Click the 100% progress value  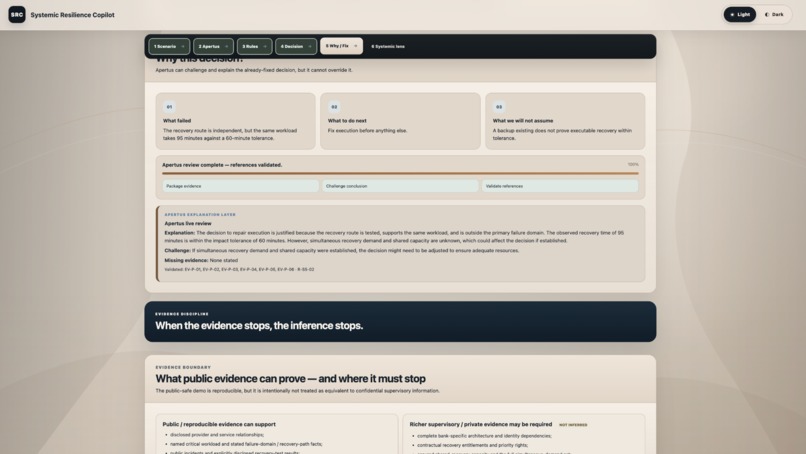633,165
